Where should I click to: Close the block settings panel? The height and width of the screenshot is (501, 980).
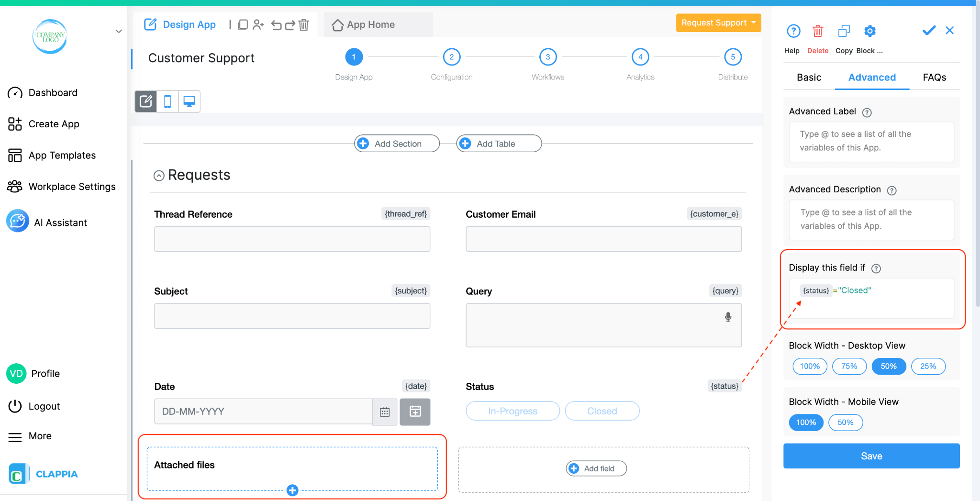(950, 31)
